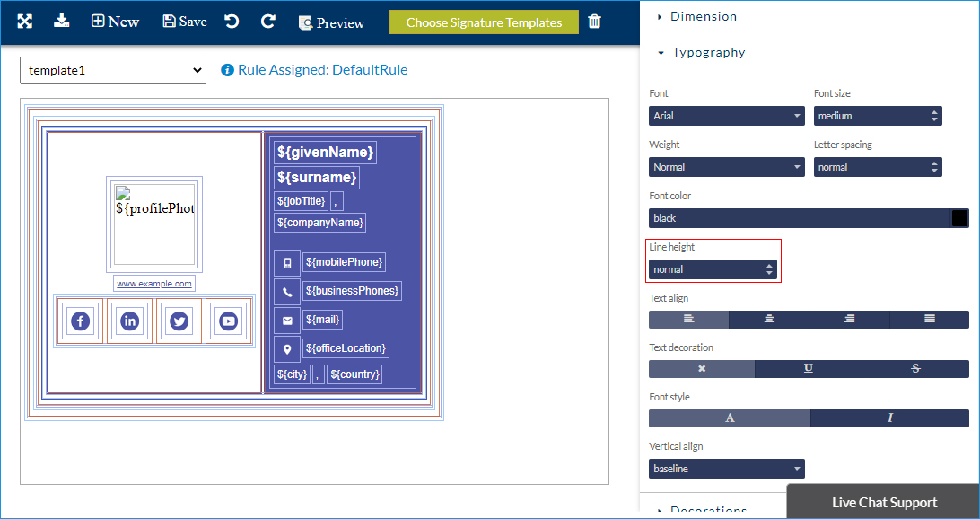Click the redo arrow icon
Viewport: 980px width, 519px height.
(267, 22)
